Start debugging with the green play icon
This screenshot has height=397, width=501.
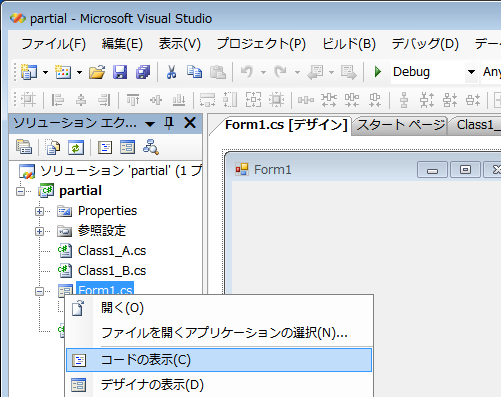pyautogui.click(x=378, y=72)
